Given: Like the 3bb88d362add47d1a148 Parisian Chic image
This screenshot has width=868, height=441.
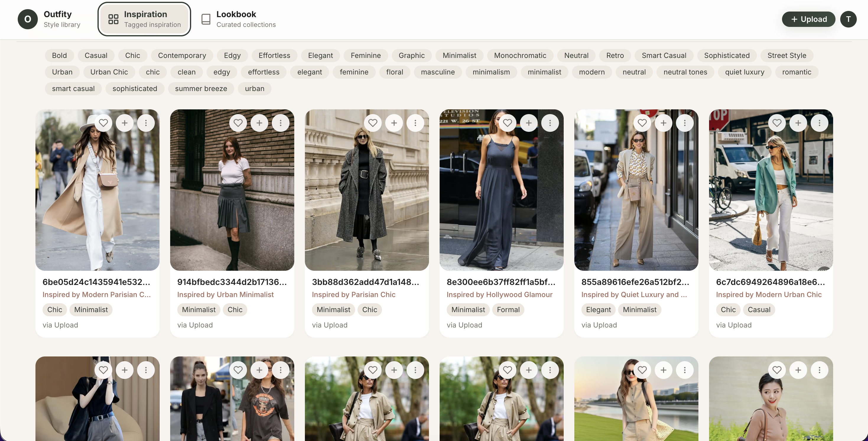Looking at the screenshot, I should point(373,123).
